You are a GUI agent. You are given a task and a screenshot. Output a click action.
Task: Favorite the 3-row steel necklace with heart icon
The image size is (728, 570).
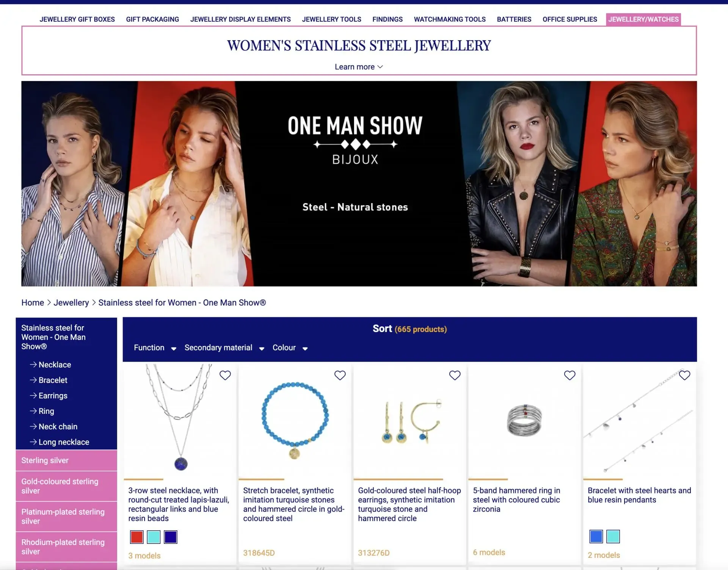tap(225, 375)
